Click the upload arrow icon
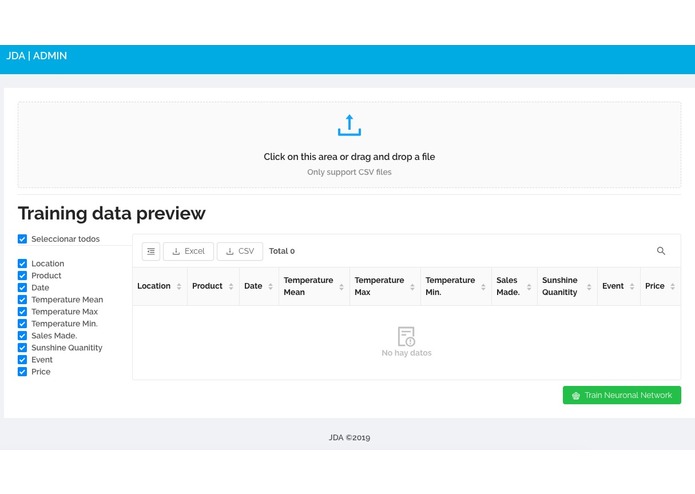The width and height of the screenshot is (695, 494). coord(349,125)
